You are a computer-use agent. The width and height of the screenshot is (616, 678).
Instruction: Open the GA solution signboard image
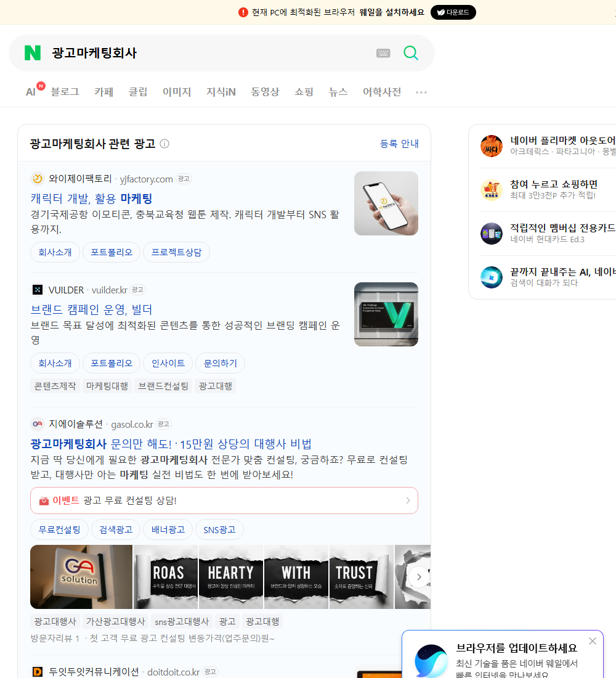[x=81, y=577]
